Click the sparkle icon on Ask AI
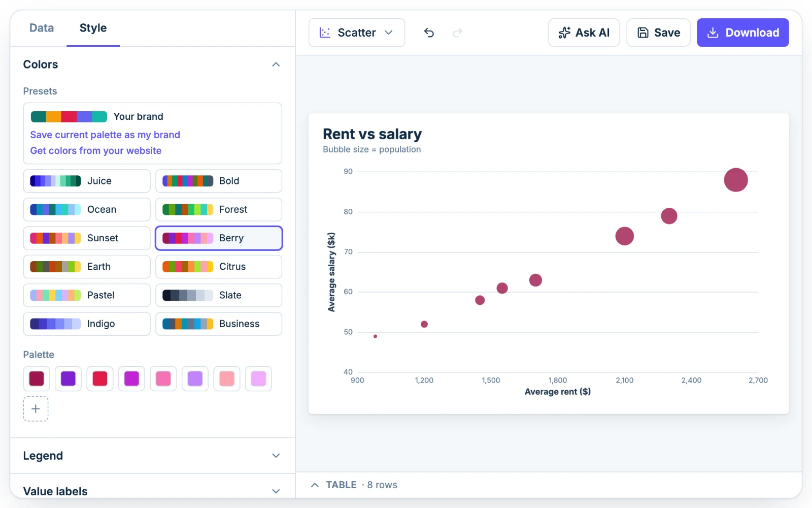 point(564,33)
